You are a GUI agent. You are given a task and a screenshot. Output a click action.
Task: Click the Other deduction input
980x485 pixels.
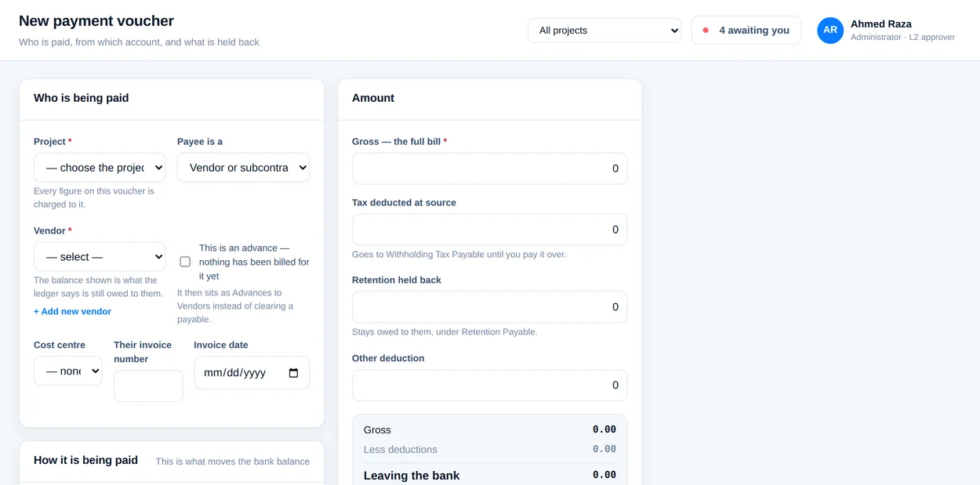click(x=489, y=385)
